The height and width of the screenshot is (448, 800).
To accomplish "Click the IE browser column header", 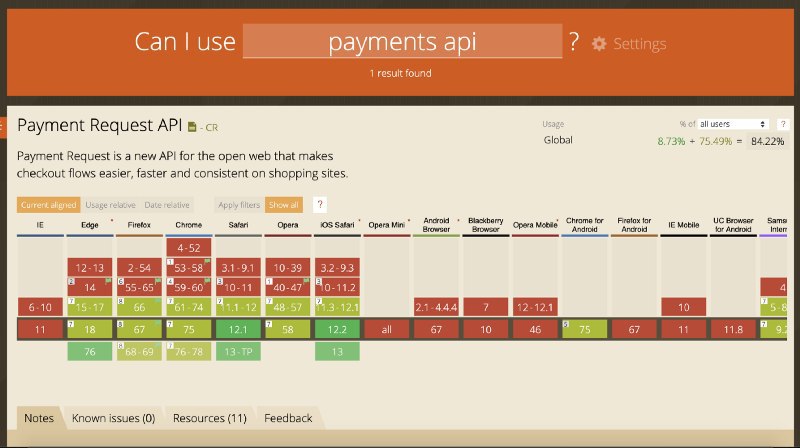I will (40, 225).
